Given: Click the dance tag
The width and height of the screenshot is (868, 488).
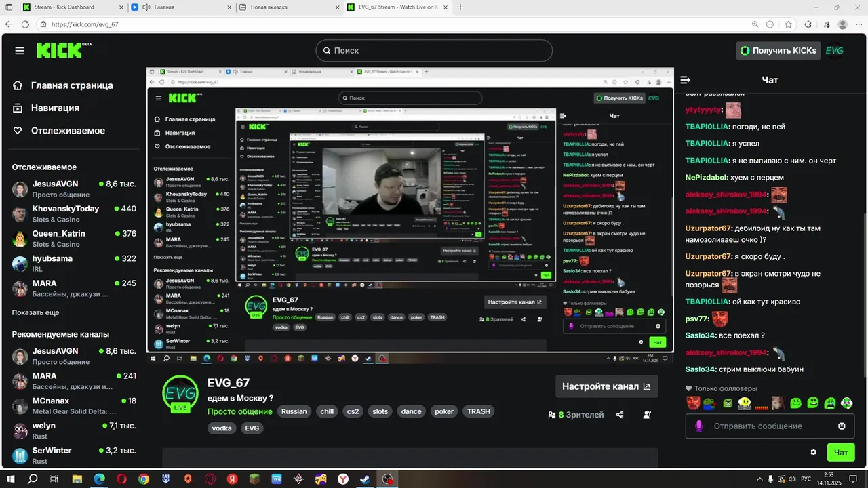Looking at the screenshot, I should pos(411,411).
